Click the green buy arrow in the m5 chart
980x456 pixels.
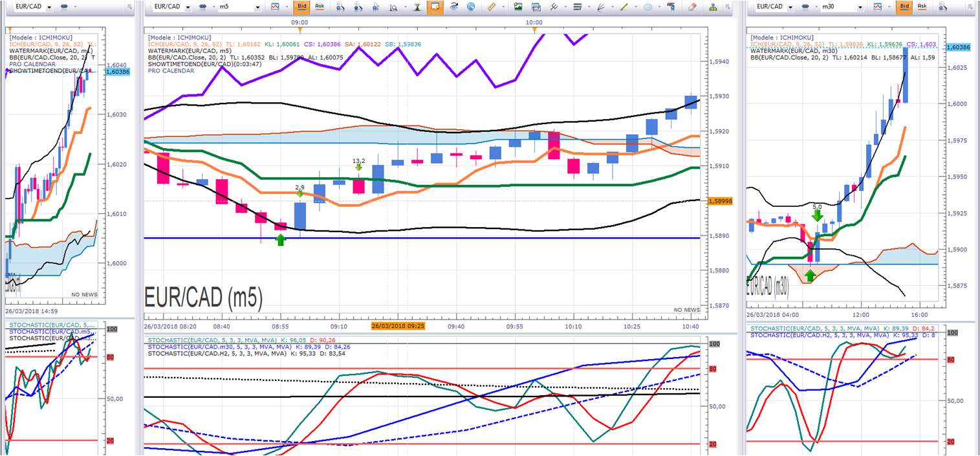[x=281, y=240]
